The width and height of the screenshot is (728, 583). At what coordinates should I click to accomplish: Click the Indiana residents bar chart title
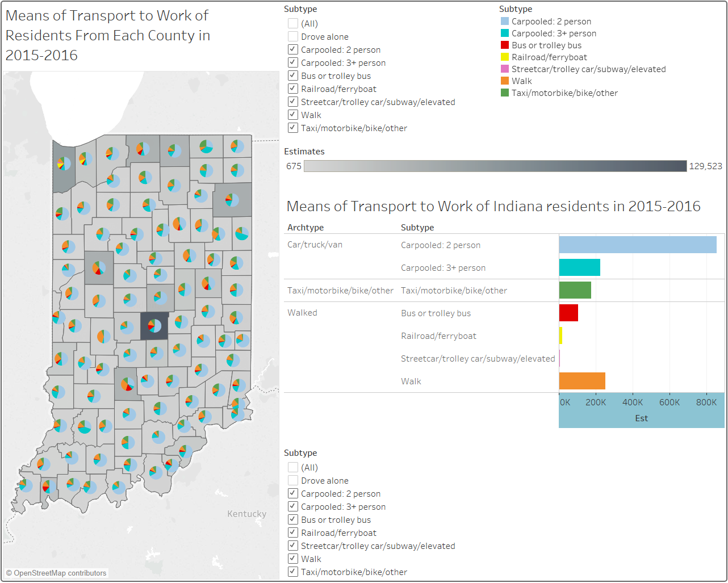point(493,206)
